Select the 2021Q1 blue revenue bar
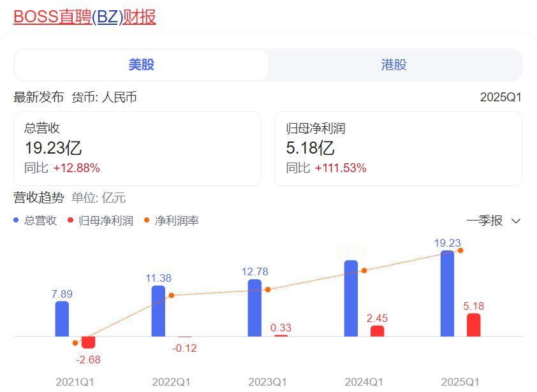 pyautogui.click(x=62, y=319)
